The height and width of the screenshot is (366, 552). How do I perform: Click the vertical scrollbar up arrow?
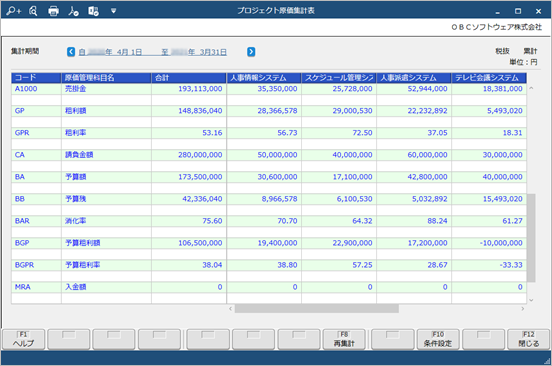coord(531,88)
